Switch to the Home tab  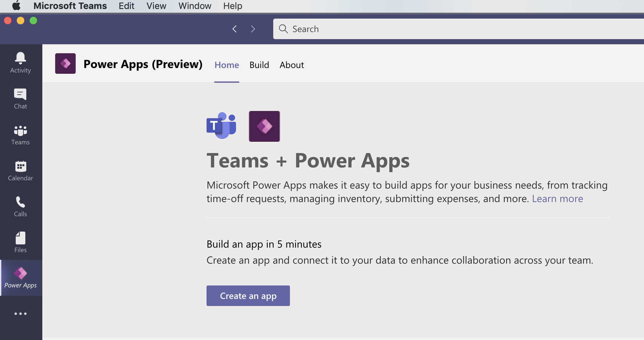click(227, 65)
